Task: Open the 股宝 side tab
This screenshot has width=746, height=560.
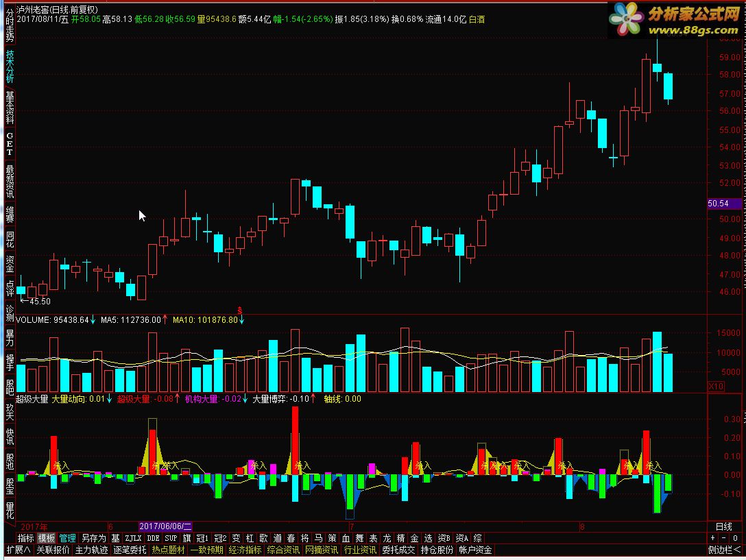Action: pyautogui.click(x=10, y=486)
